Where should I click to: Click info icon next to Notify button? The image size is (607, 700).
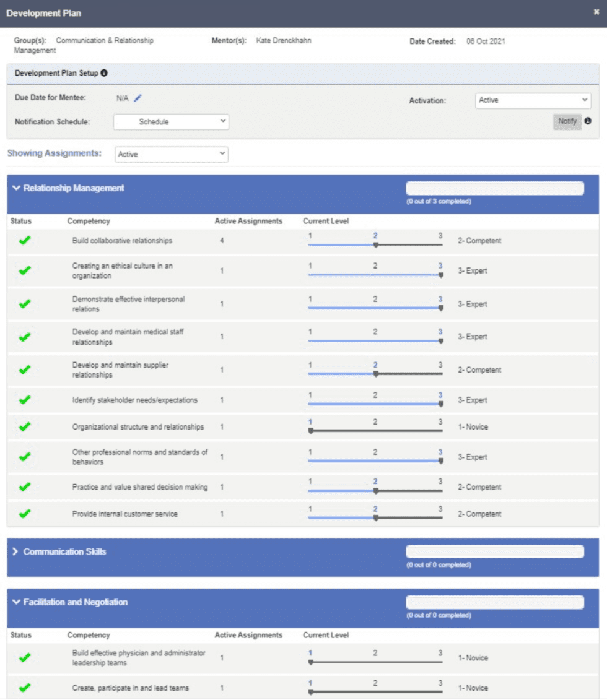pos(588,121)
